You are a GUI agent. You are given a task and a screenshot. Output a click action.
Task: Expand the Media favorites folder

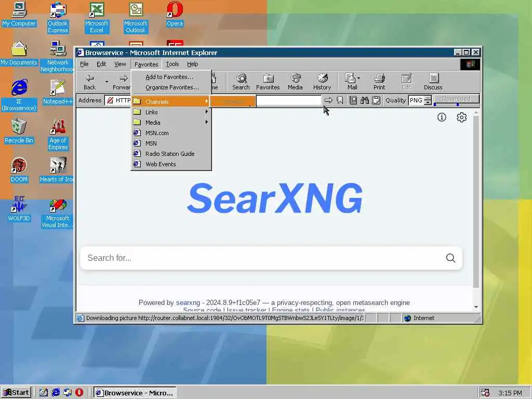(x=171, y=123)
